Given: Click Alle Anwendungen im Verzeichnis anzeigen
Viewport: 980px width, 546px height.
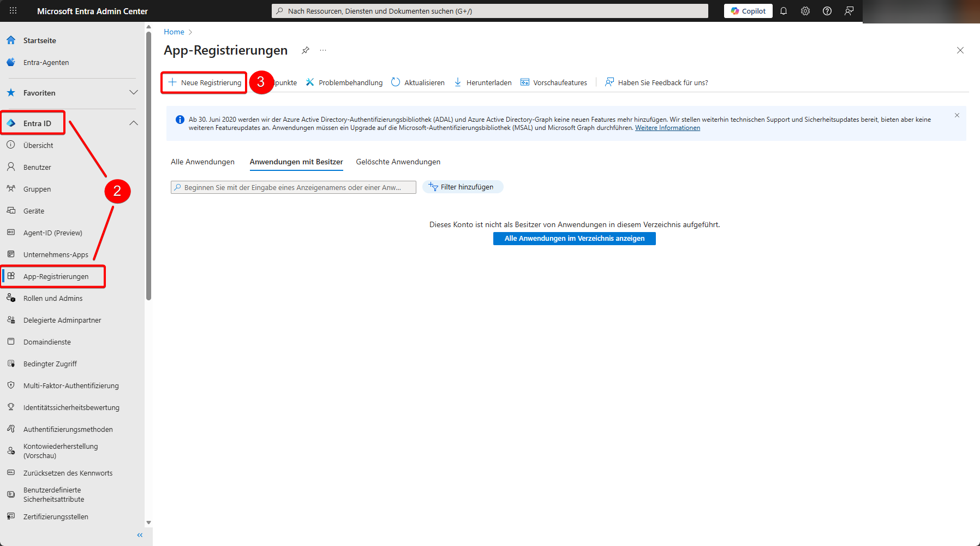Looking at the screenshot, I should 574,239.
